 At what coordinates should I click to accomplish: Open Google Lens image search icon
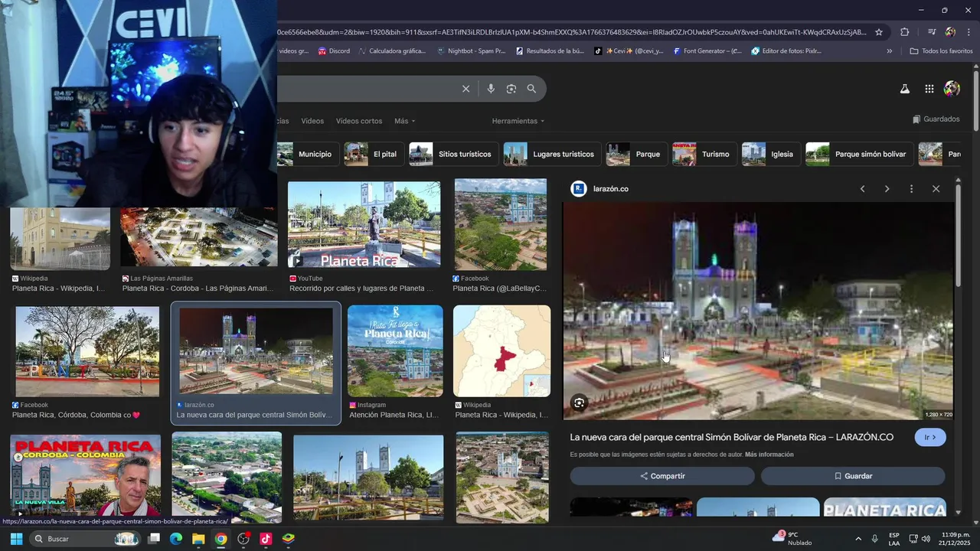(511, 89)
